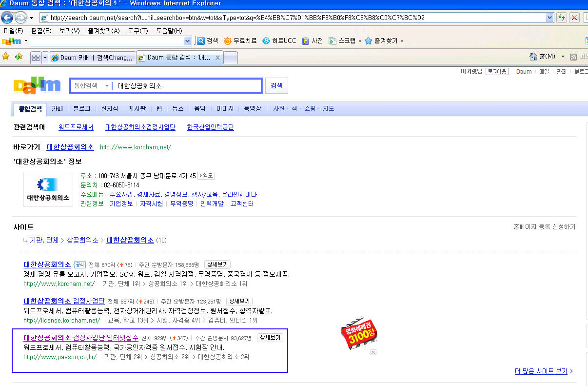This screenshot has height=386, width=588.
Task: Open the 편집(E) menu
Action: [41, 31]
